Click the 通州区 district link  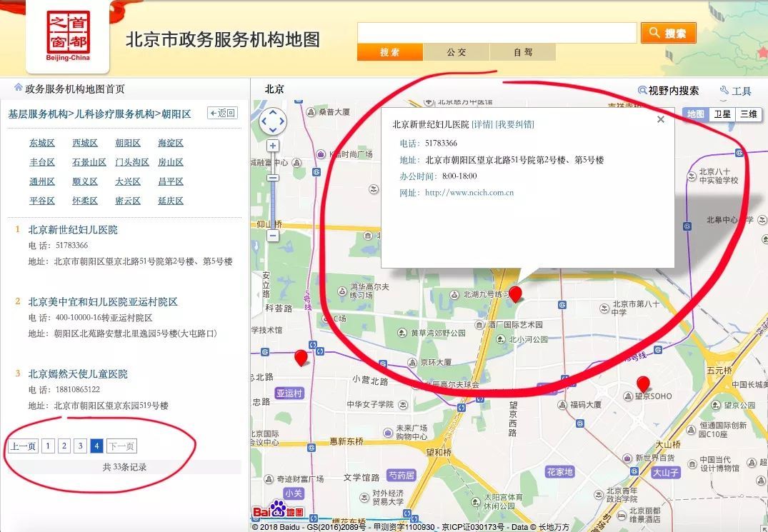click(42, 181)
